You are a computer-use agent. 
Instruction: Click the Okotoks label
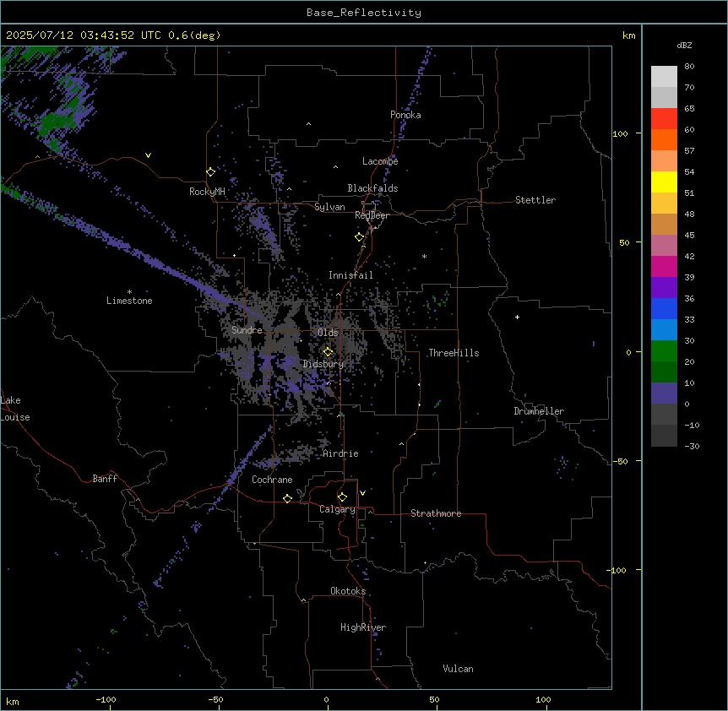(348, 591)
